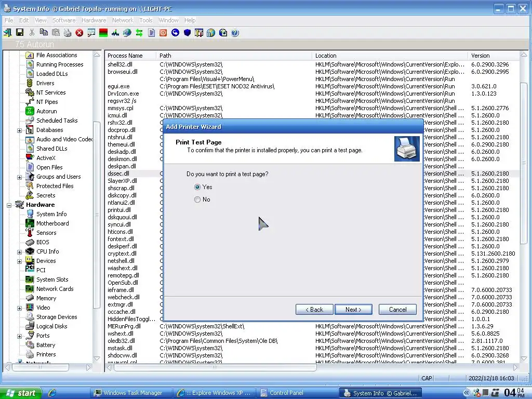Select the No radio button
This screenshot has height=399, width=532.
(197, 199)
